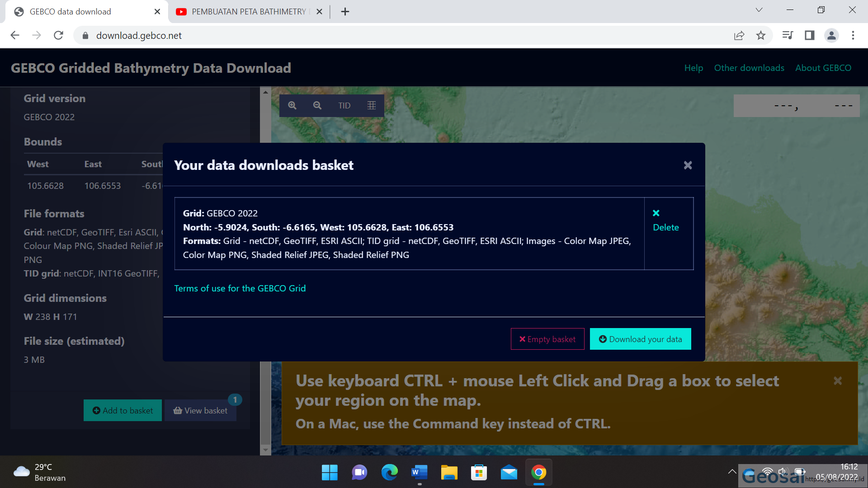This screenshot has width=868, height=488.
Task: Delete the GEBCO 2022 basket item
Action: [665, 221]
